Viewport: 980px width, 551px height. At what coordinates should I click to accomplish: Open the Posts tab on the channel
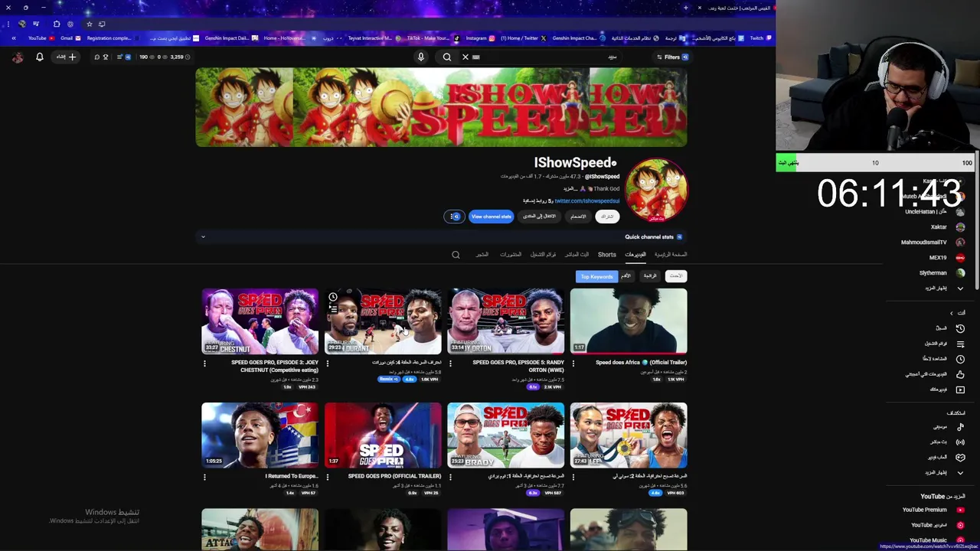tap(511, 254)
